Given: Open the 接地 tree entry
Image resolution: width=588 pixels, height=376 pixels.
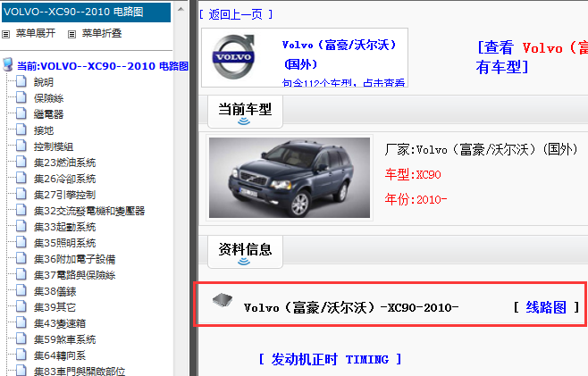Looking at the screenshot, I should click(x=44, y=130).
